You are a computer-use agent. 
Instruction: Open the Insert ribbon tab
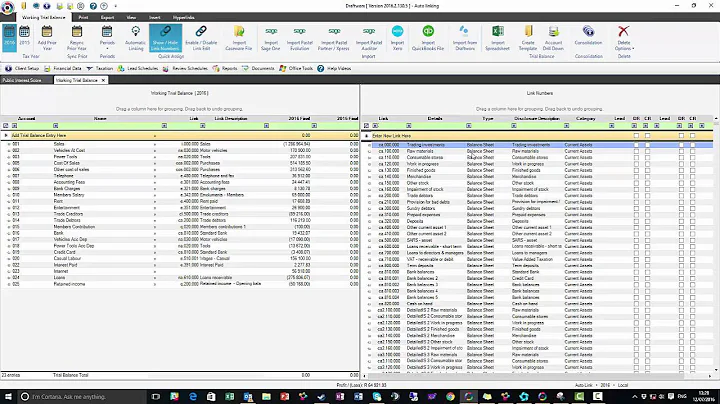pyautogui.click(x=155, y=17)
